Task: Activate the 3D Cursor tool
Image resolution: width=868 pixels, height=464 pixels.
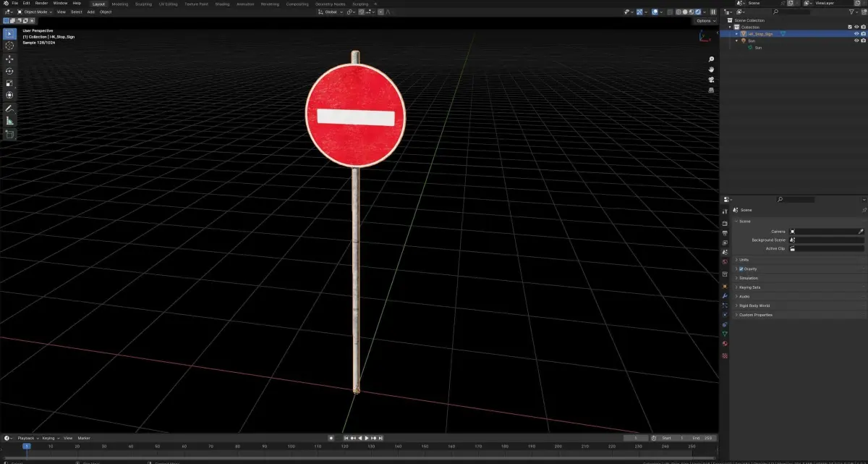Action: tap(9, 46)
